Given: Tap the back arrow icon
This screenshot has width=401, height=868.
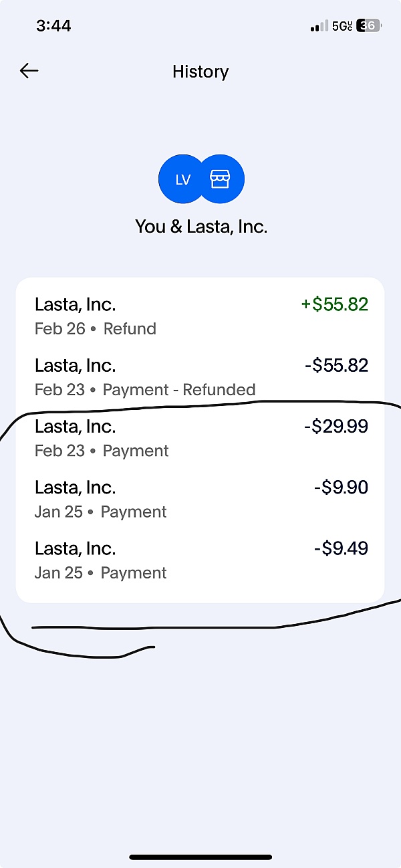Looking at the screenshot, I should click(29, 71).
